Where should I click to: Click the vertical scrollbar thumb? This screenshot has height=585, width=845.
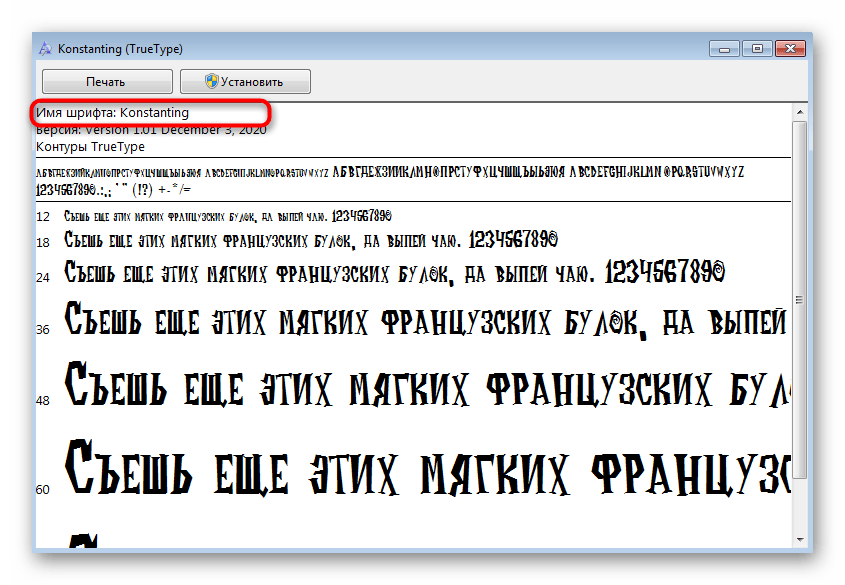(800, 299)
